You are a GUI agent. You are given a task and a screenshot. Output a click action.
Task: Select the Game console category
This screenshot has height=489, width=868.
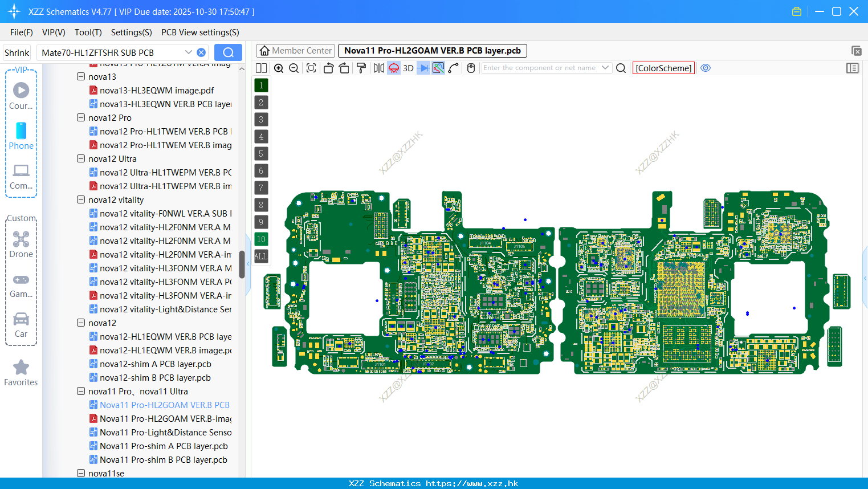21,286
